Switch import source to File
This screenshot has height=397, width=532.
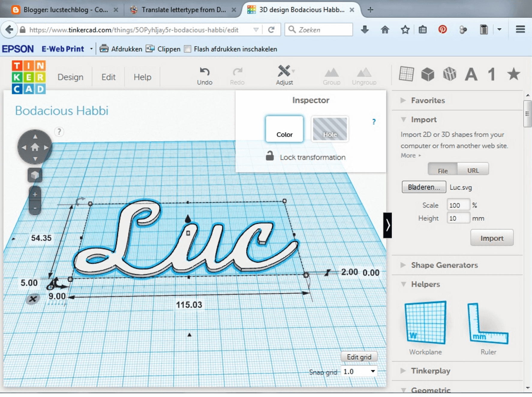coord(443,169)
